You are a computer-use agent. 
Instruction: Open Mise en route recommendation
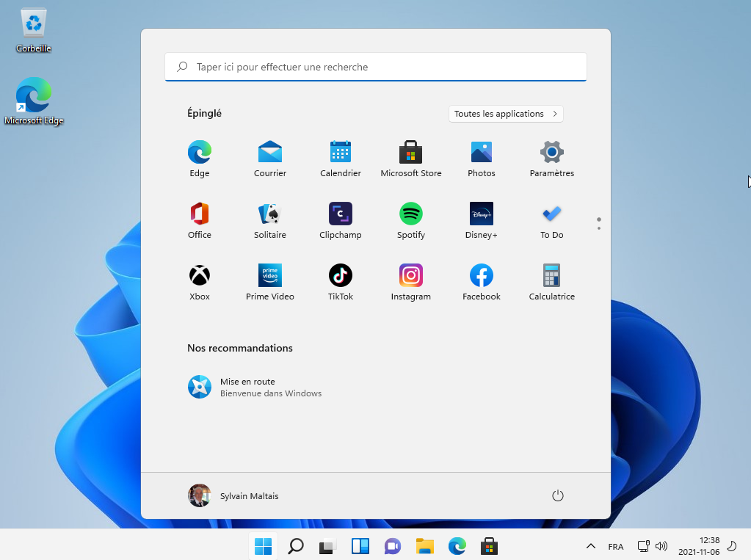[254, 387]
